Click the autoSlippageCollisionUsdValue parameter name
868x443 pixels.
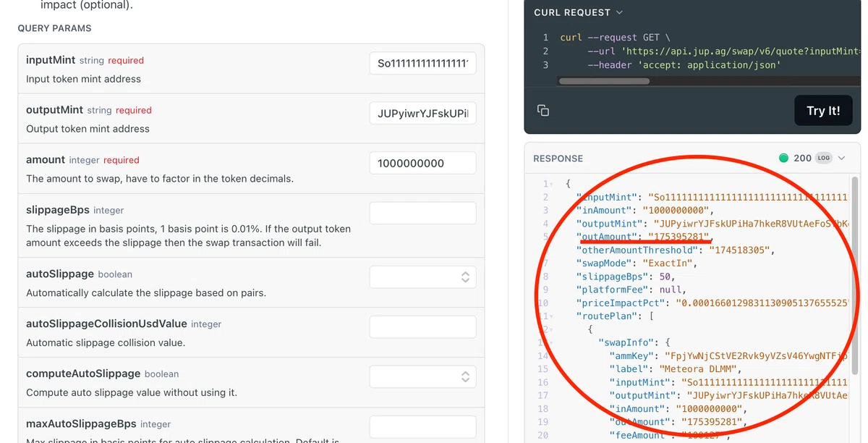click(106, 324)
